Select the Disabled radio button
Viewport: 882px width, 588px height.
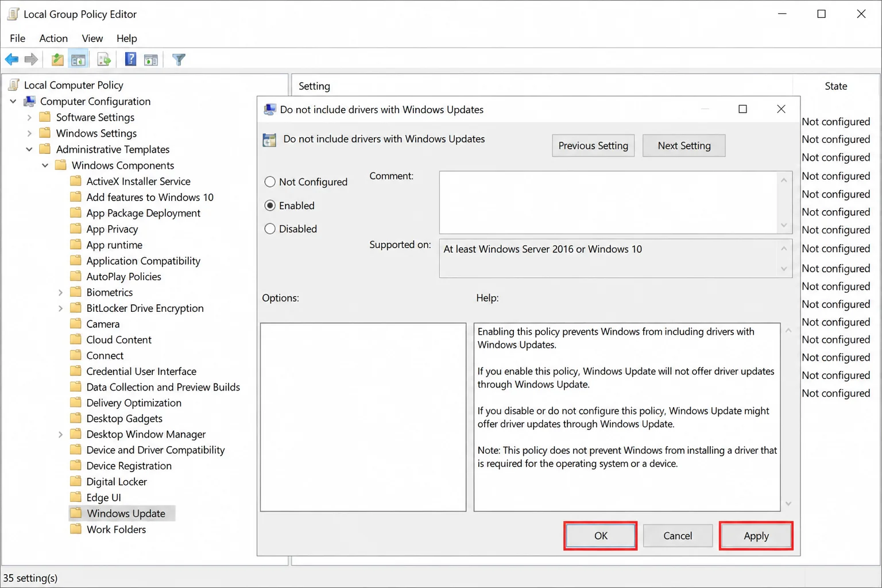270,229
